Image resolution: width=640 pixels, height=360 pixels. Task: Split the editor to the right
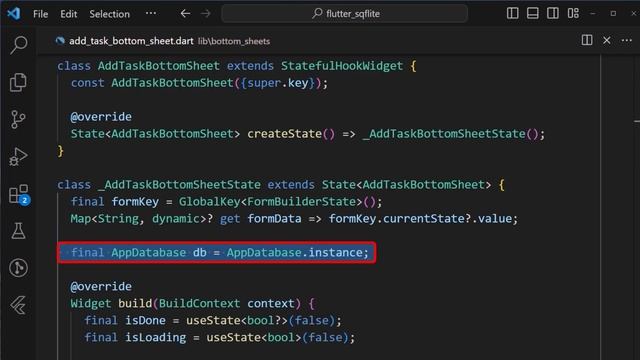pyautogui.click(x=587, y=40)
